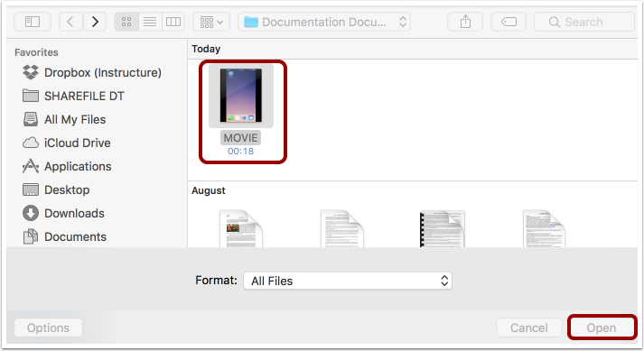This screenshot has width=644, height=351.
Task: Click the Open button
Action: (x=602, y=328)
